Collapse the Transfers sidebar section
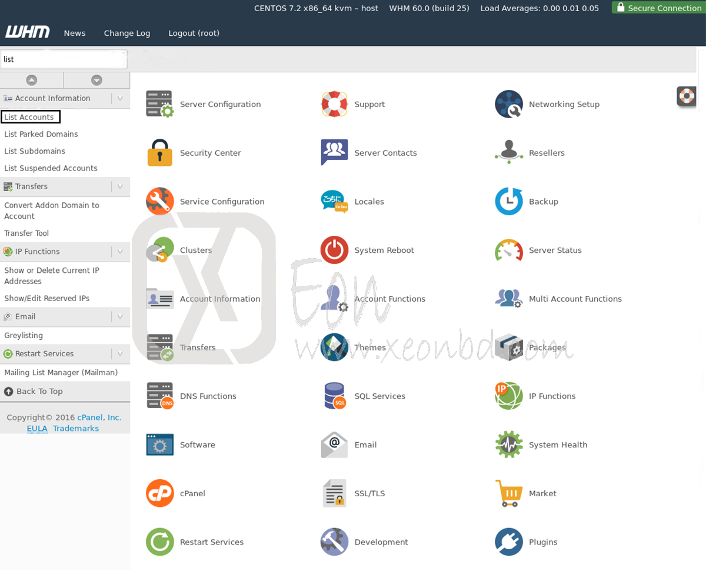The width and height of the screenshot is (706, 588). (x=120, y=186)
